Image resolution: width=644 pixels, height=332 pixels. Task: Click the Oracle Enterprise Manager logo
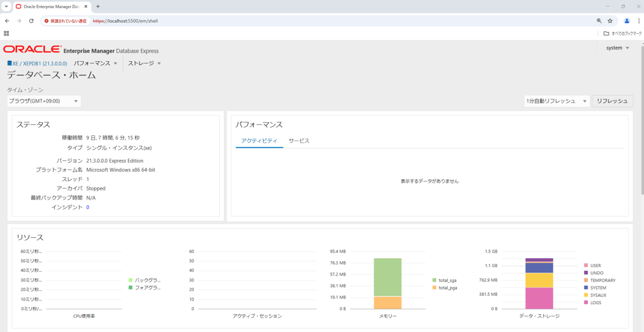click(31, 49)
